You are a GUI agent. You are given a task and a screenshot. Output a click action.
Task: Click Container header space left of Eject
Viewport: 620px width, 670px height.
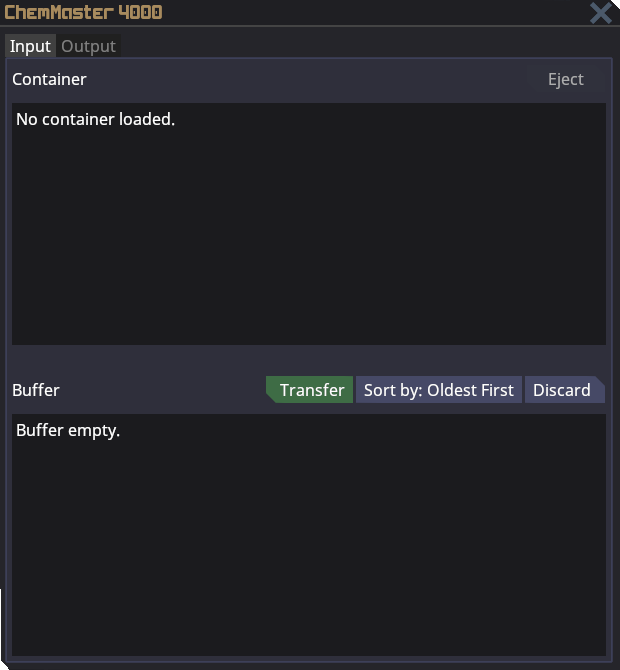tap(300, 80)
